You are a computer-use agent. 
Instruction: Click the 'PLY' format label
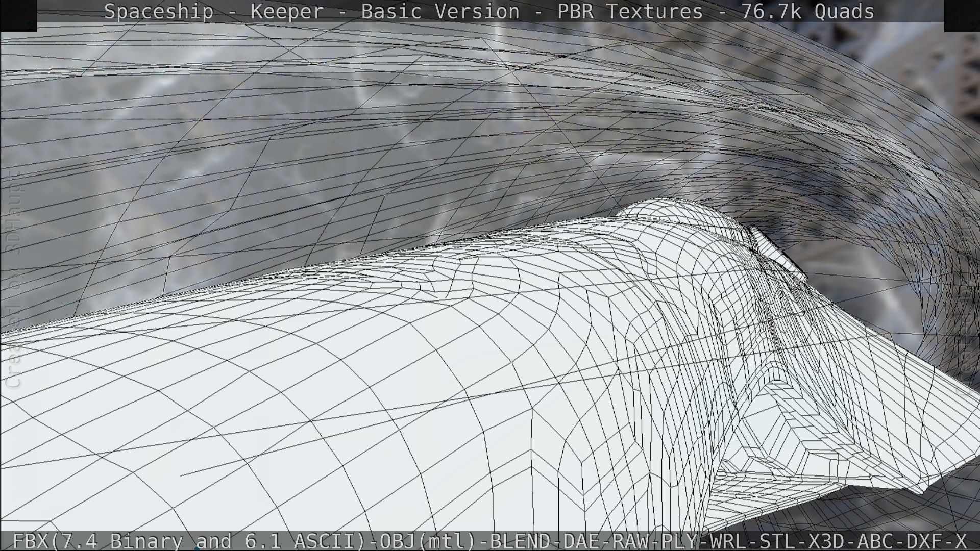[679, 541]
